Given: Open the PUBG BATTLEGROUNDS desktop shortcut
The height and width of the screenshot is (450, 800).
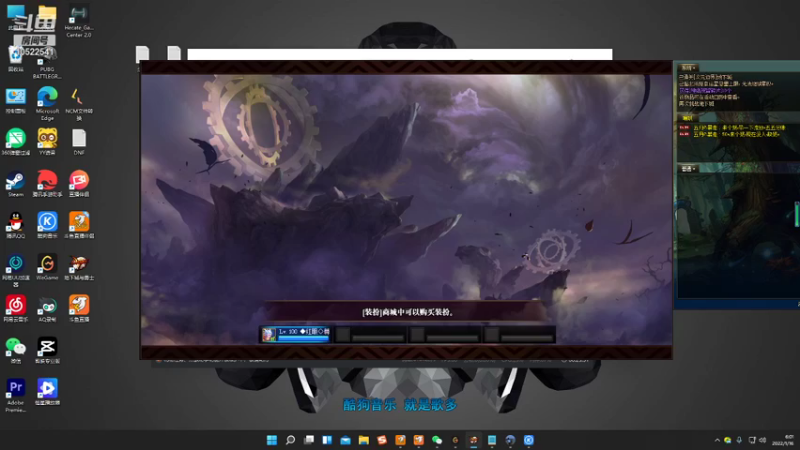Looking at the screenshot, I should 47,64.
